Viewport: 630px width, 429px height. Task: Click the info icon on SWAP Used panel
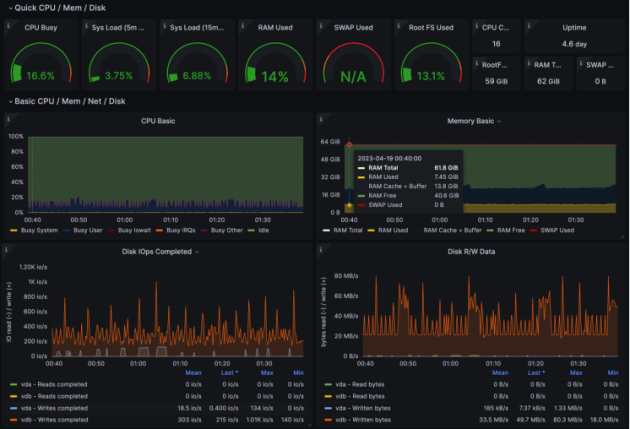pyautogui.click(x=322, y=24)
